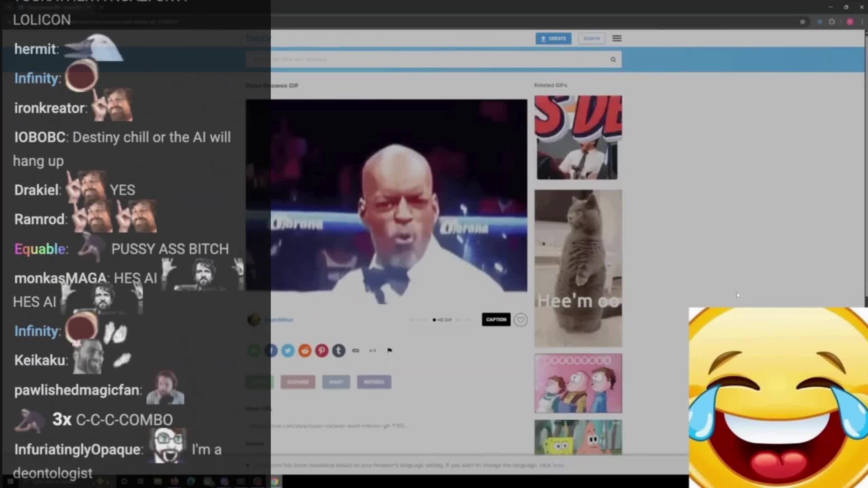Click the Create upload button
Viewport: 868px width, 488px height.
[553, 38]
